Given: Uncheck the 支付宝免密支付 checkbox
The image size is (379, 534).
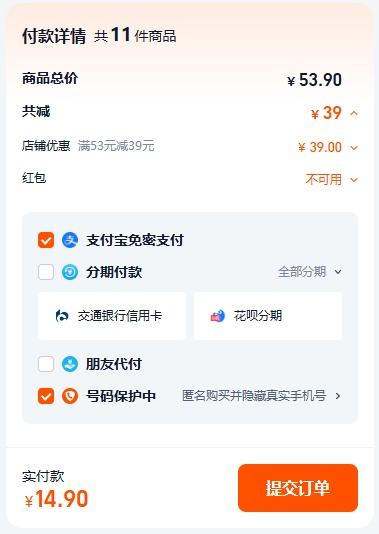Looking at the screenshot, I should [46, 240].
